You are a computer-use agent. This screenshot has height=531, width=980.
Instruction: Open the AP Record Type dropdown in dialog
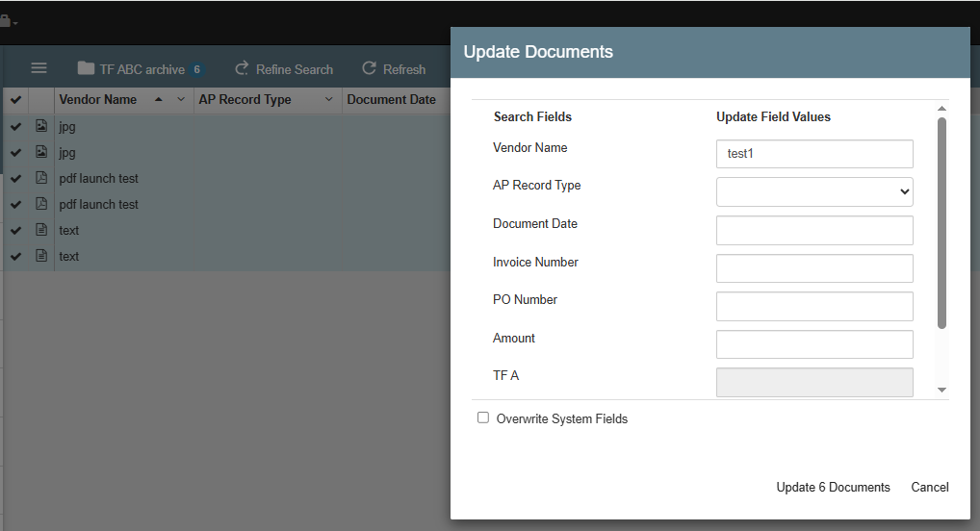coord(813,191)
